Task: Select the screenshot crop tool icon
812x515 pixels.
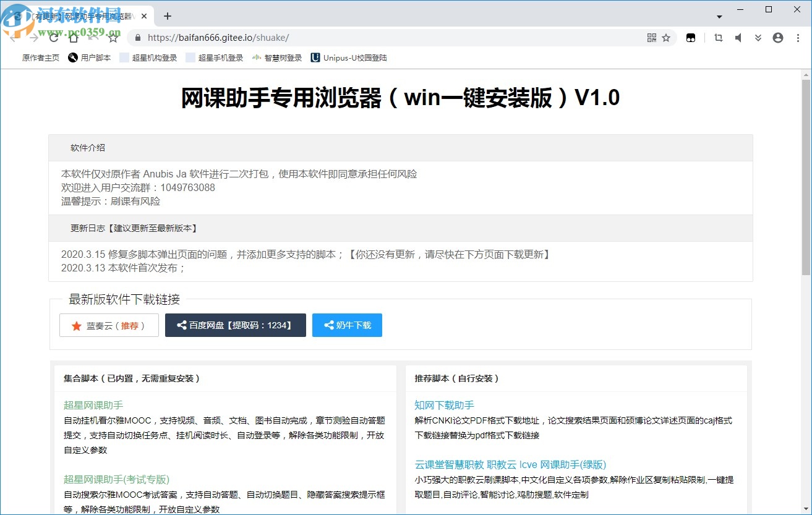Action: tap(718, 38)
